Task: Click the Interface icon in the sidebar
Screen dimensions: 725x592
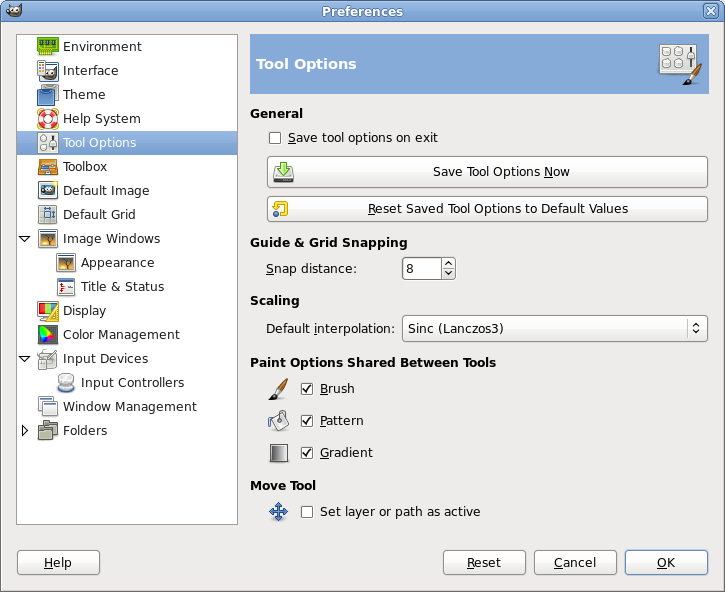Action: (48, 70)
